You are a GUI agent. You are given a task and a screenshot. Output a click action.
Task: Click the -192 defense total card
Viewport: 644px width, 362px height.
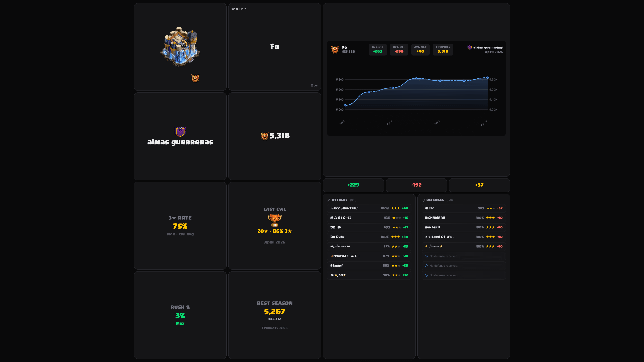[x=416, y=185]
